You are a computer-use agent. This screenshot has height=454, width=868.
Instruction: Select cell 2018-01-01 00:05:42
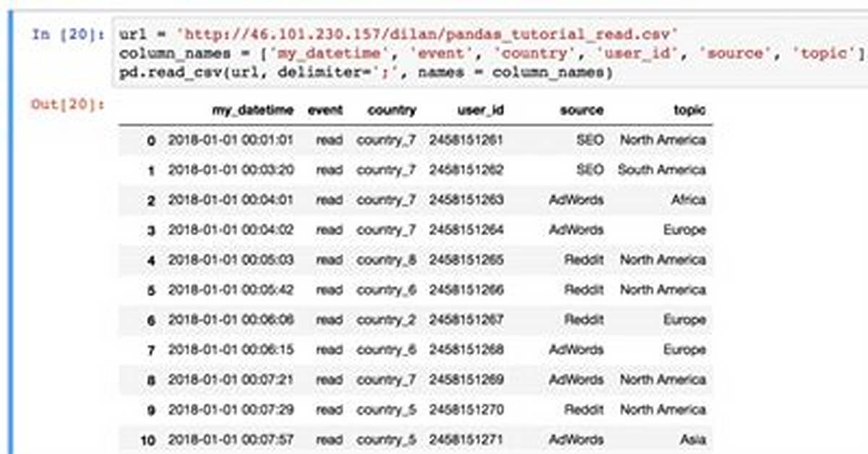pos(231,290)
